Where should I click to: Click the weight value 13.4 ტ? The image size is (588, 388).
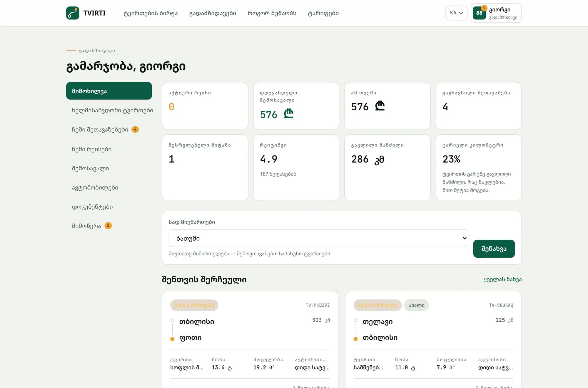click(x=222, y=367)
